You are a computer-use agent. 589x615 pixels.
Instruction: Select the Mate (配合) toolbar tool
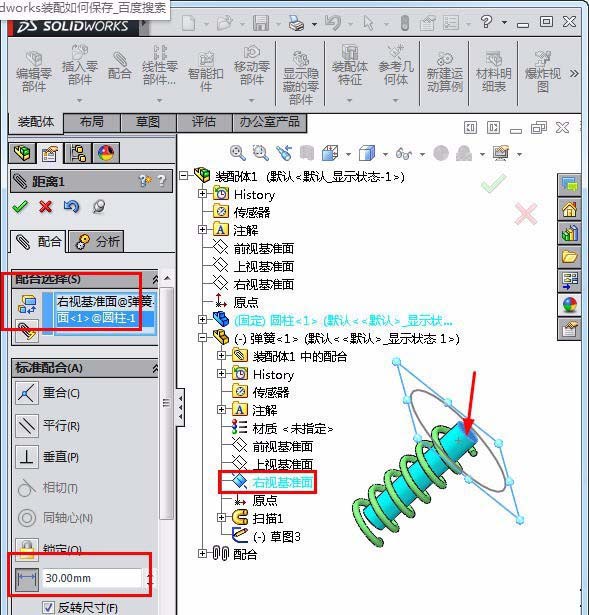click(x=119, y=66)
